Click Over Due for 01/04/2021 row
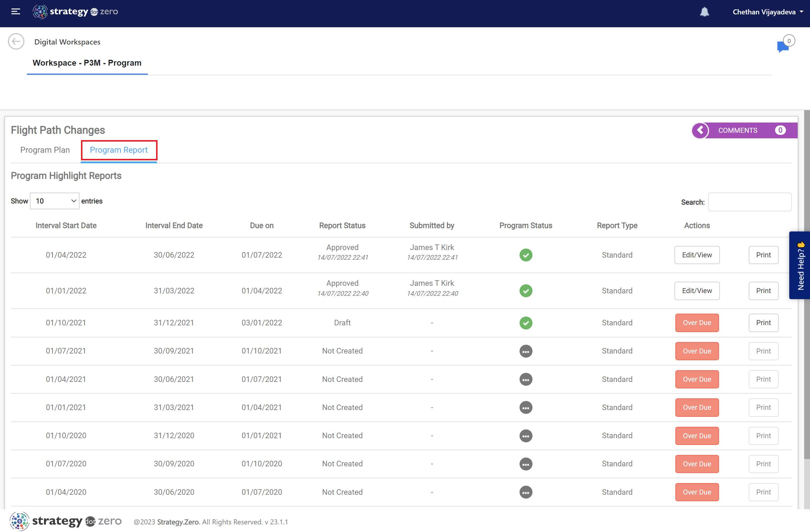The width and height of the screenshot is (810, 532). [697, 379]
